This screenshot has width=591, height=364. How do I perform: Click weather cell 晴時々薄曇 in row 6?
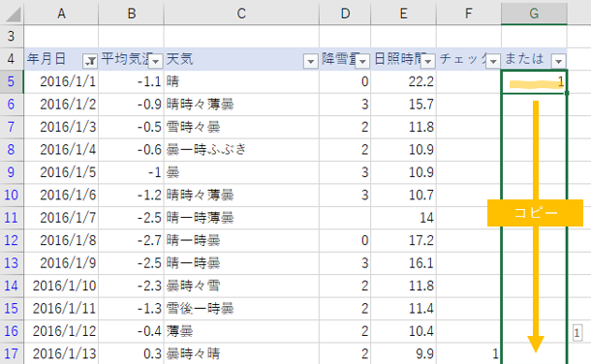tap(241, 105)
